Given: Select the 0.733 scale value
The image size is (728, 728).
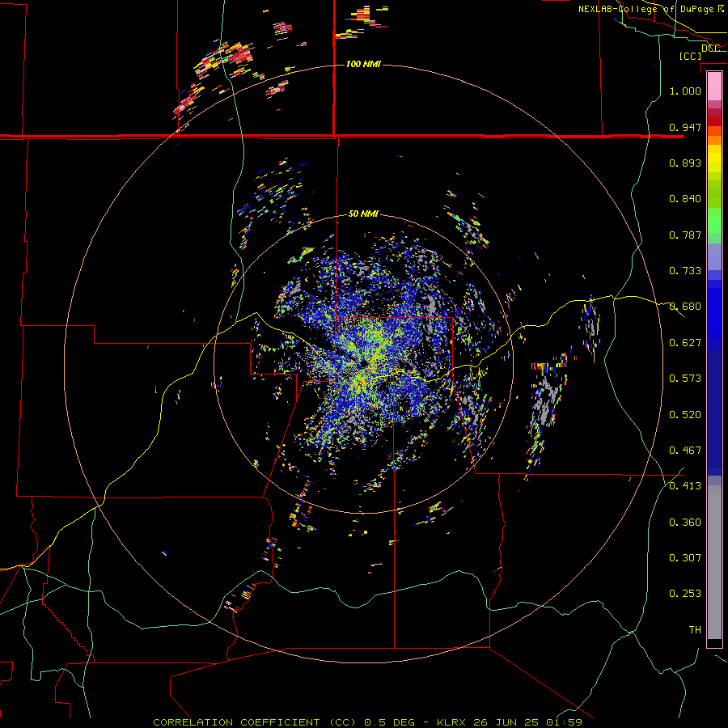Looking at the screenshot, I should click(x=685, y=271).
